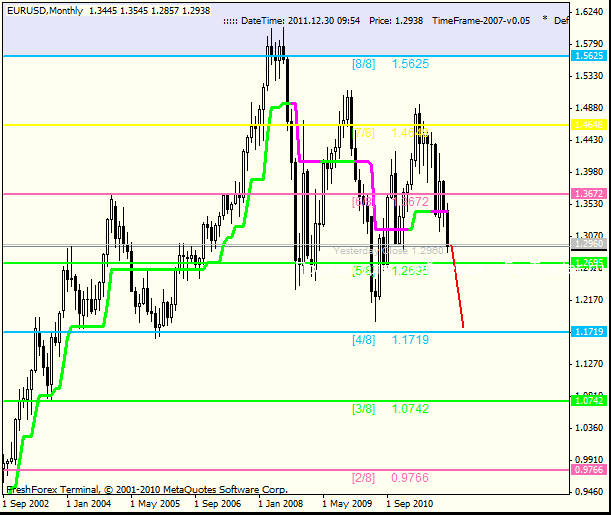Click the EURUSD,Monthly chart title
Viewport: 611px width, 515px height.
pyautogui.click(x=43, y=9)
